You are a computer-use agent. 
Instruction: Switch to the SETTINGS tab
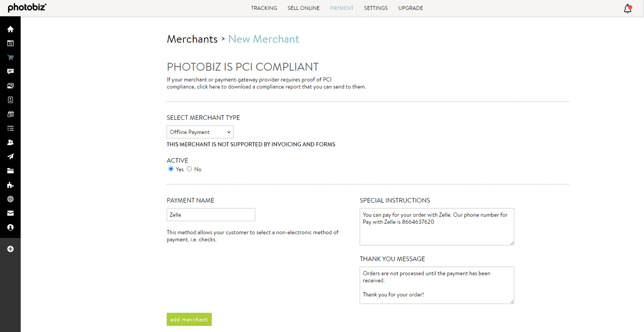[x=376, y=8]
